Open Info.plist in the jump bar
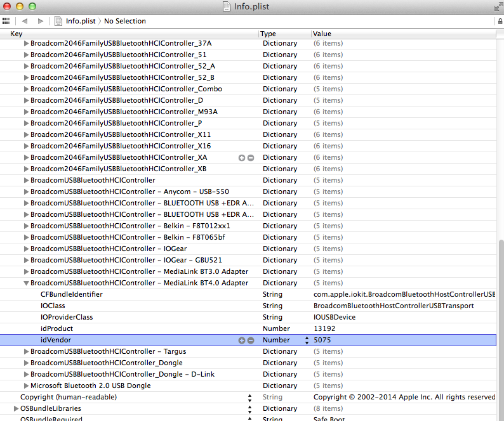 click(x=81, y=21)
